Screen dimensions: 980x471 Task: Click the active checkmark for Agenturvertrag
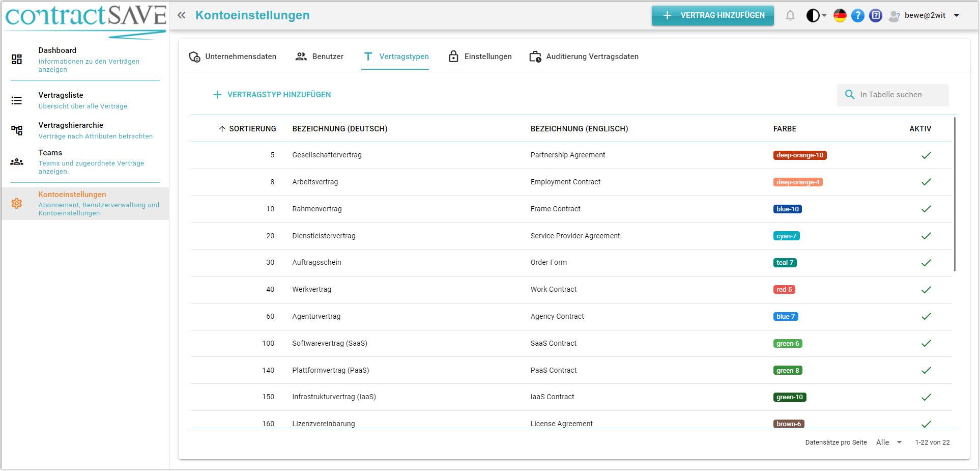pos(926,316)
